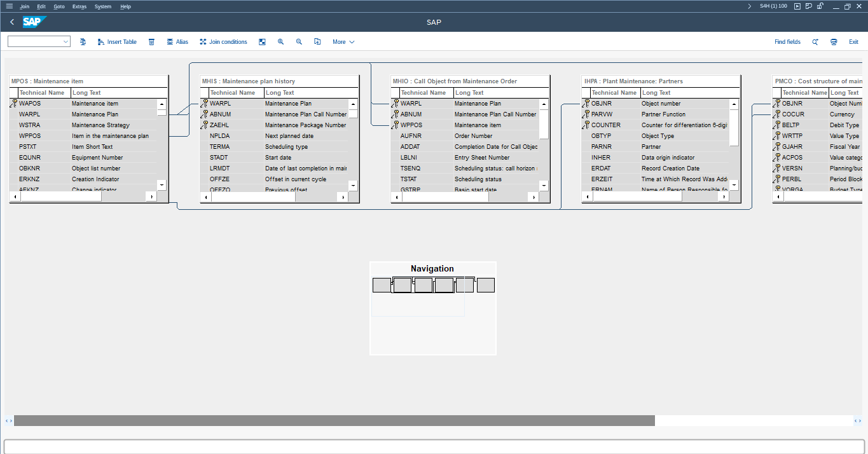This screenshot has height=454, width=868.
Task: Open a new GUI window via play icon
Action: point(797,6)
